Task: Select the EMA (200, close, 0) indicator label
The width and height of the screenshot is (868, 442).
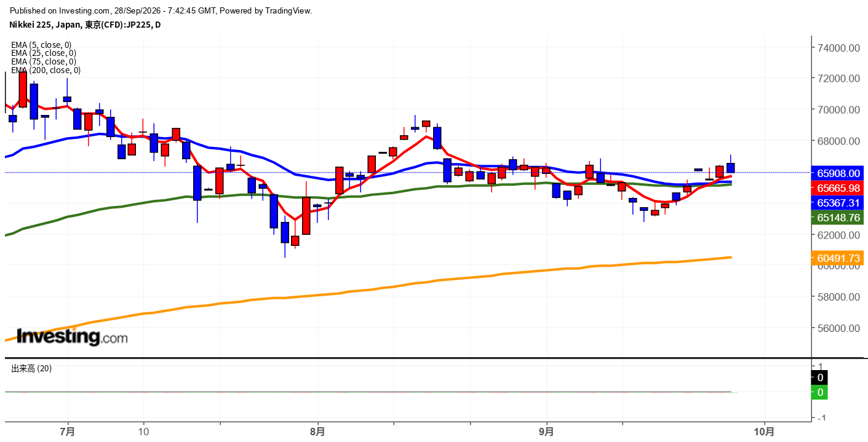Action: [46, 70]
